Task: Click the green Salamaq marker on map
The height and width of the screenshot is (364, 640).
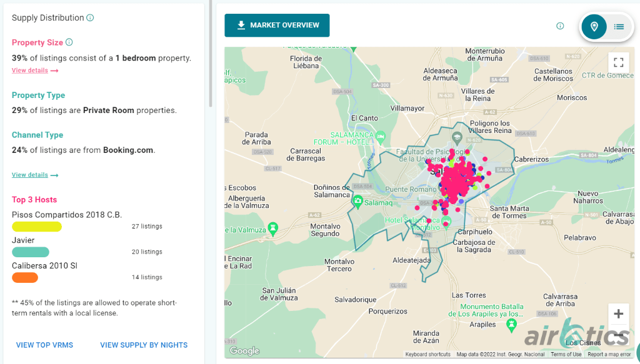Action: [357, 202]
